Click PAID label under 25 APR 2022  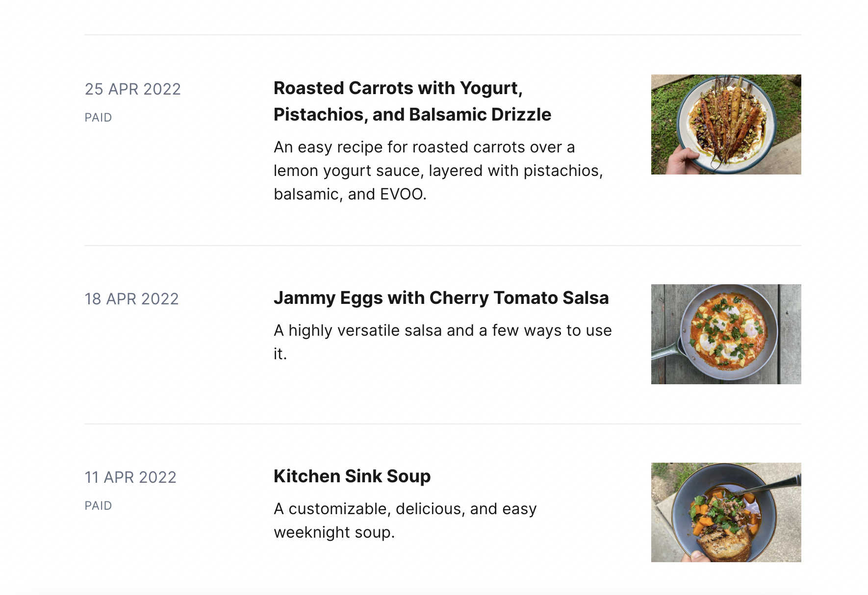[98, 118]
